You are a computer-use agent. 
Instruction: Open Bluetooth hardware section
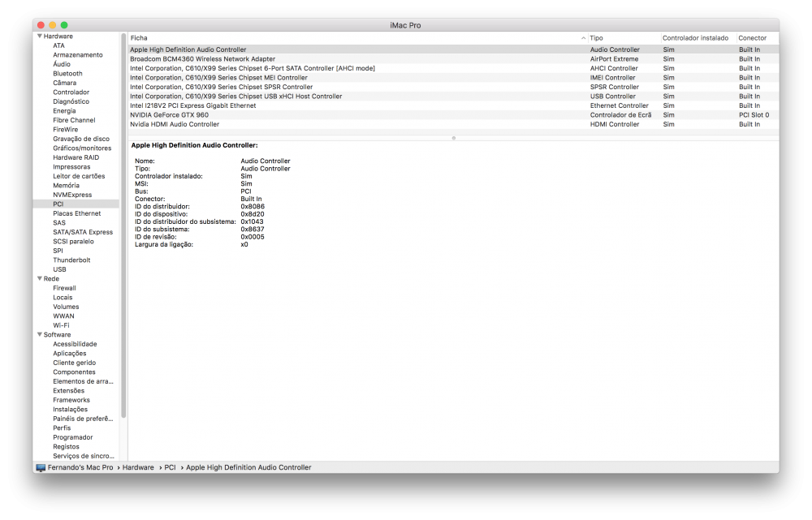coord(67,74)
